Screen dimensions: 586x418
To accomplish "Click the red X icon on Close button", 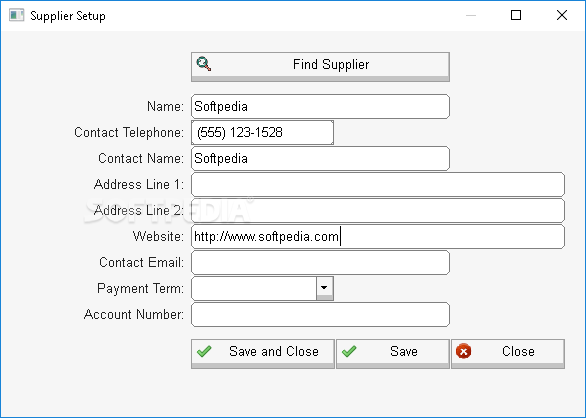I will pos(463,351).
